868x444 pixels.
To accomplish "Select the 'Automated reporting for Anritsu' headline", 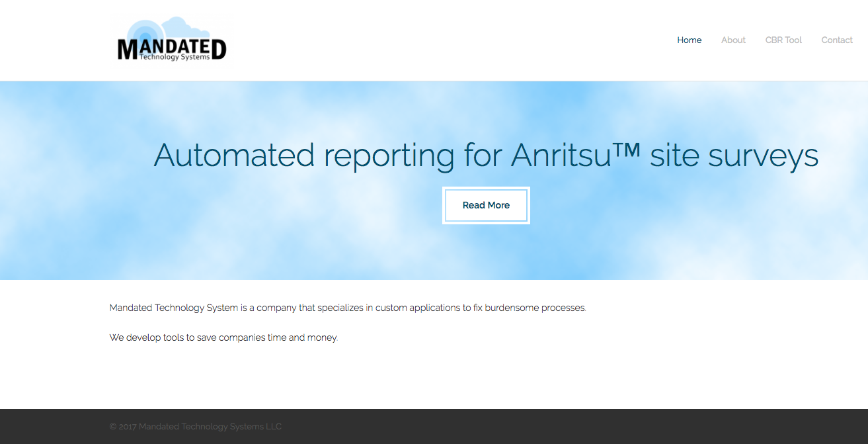I will click(486, 155).
